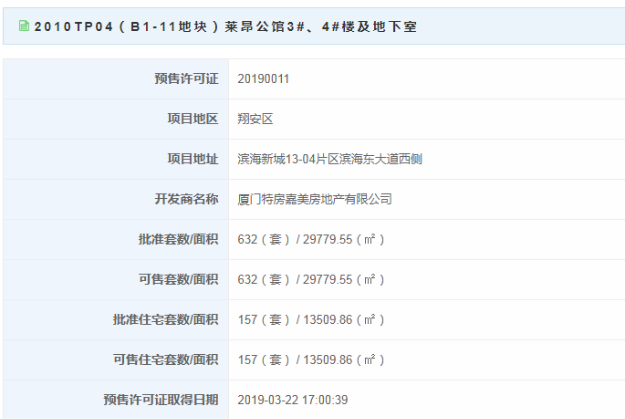625x419 pixels.
Task: Click the permit number 20190011
Action: (x=264, y=78)
